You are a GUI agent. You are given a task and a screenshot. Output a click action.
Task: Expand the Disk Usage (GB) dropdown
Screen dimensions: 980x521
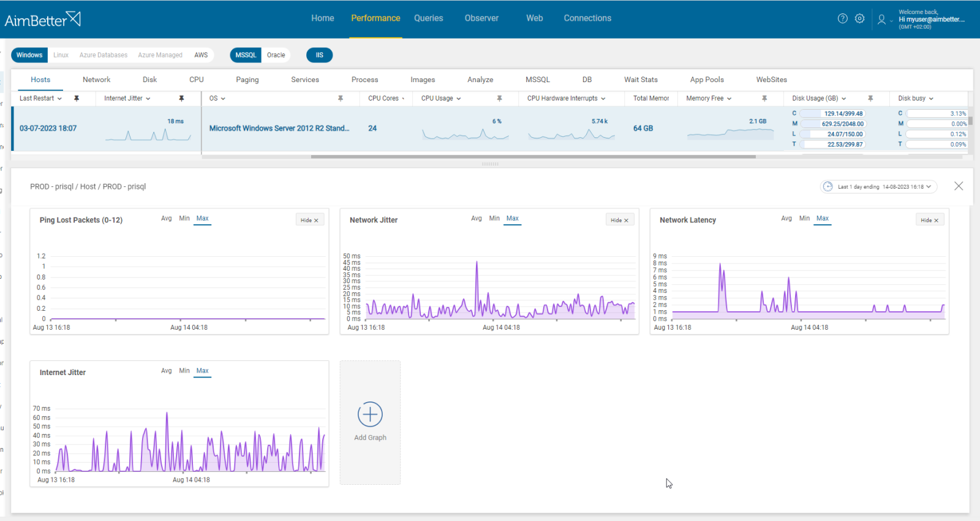click(843, 99)
